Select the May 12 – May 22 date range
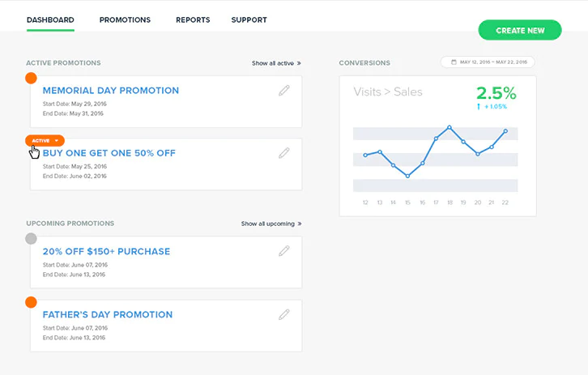The image size is (588, 375). [492, 62]
